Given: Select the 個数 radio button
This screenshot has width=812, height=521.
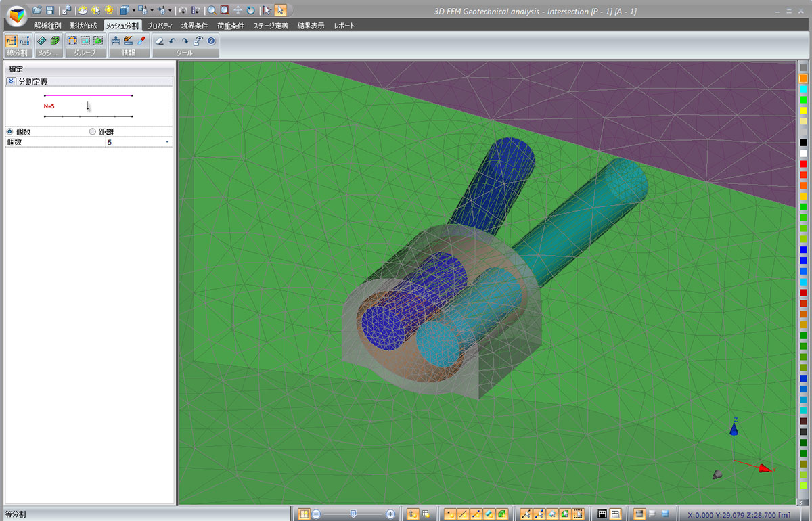Looking at the screenshot, I should click(x=10, y=132).
